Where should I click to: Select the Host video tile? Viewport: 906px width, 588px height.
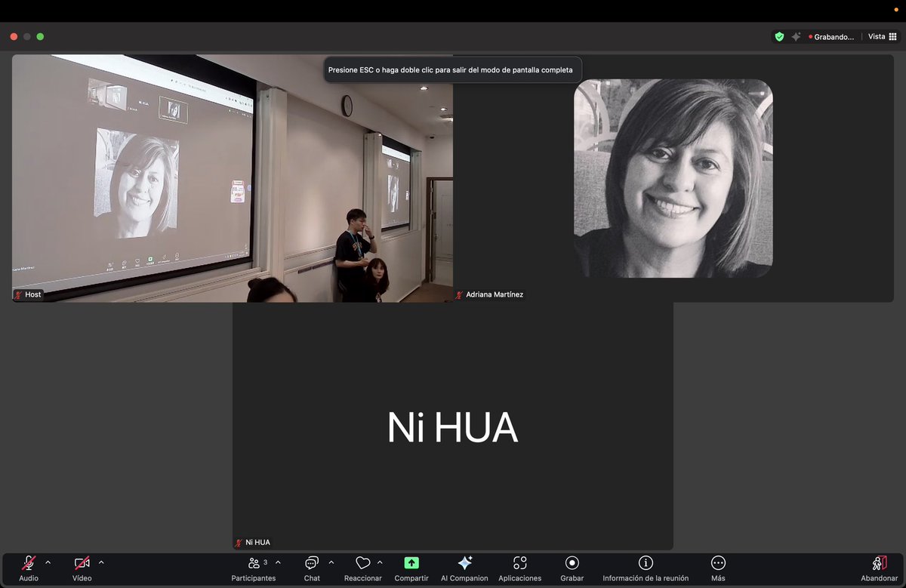pyautogui.click(x=233, y=178)
